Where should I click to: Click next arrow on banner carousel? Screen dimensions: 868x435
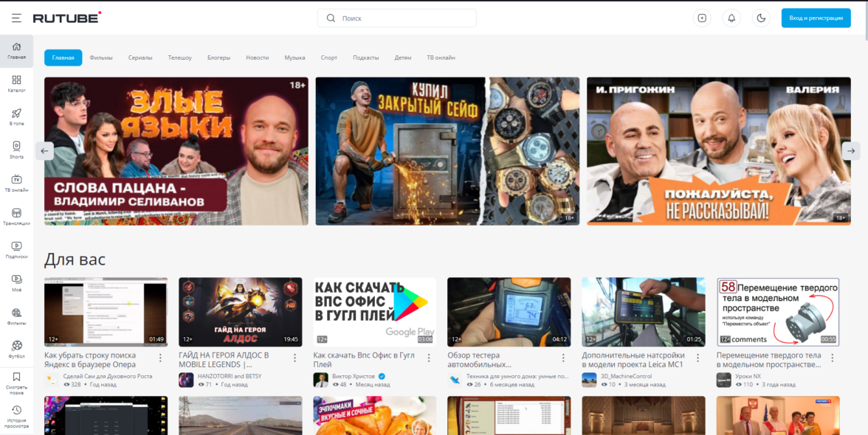[851, 151]
